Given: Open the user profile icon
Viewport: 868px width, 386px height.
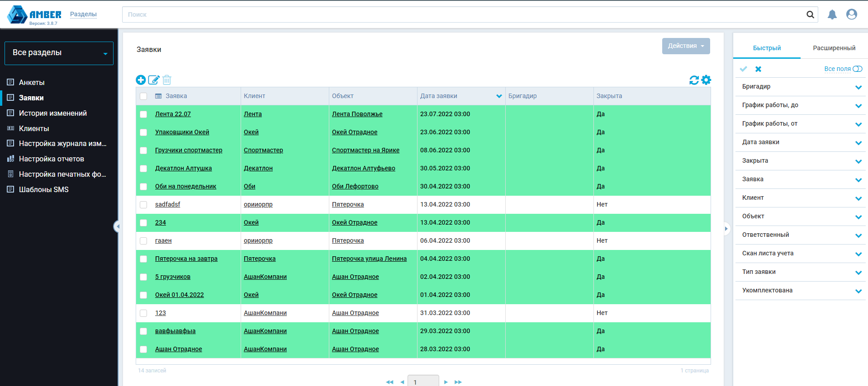Looking at the screenshot, I should [851, 15].
